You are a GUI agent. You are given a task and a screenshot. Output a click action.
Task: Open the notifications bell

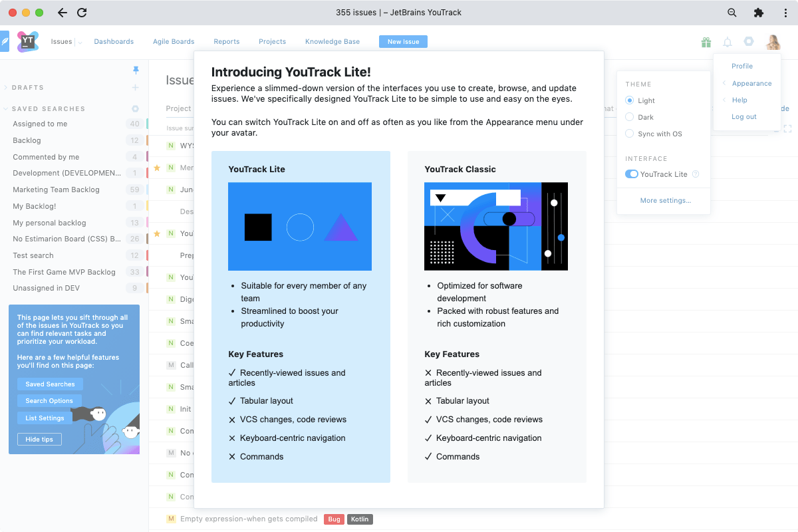click(x=728, y=42)
